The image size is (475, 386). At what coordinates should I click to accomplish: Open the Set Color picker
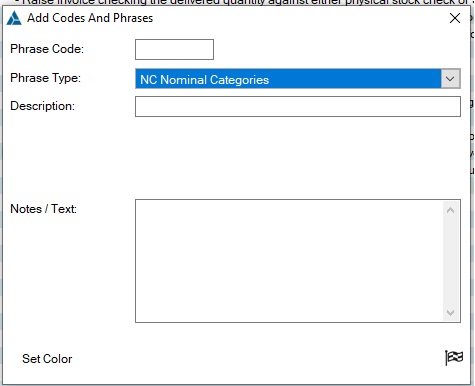pyautogui.click(x=47, y=359)
